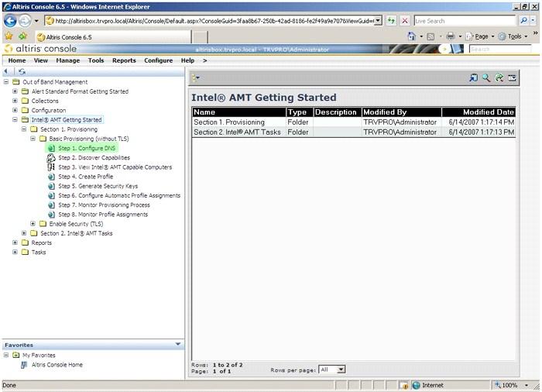Expand the Enable Security (TLS) folder
This screenshot has height=392, width=542.
click(33, 224)
